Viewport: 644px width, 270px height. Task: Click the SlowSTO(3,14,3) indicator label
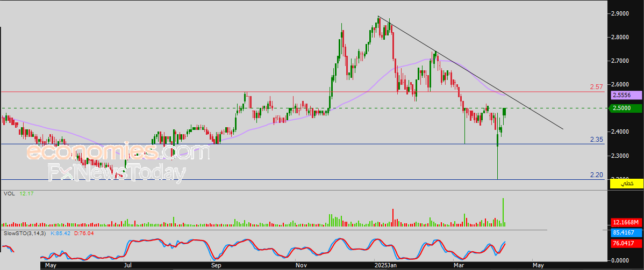tap(25, 233)
